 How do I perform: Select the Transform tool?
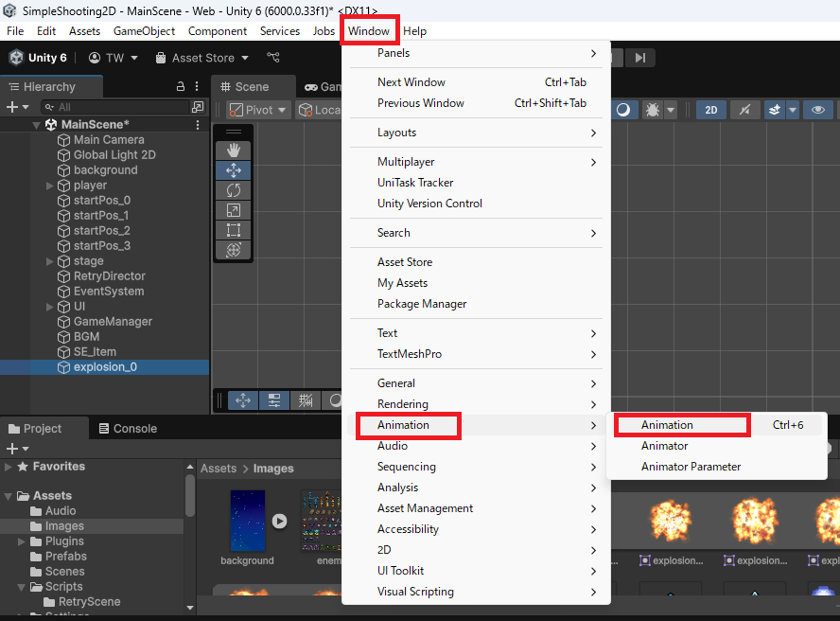coord(233,250)
